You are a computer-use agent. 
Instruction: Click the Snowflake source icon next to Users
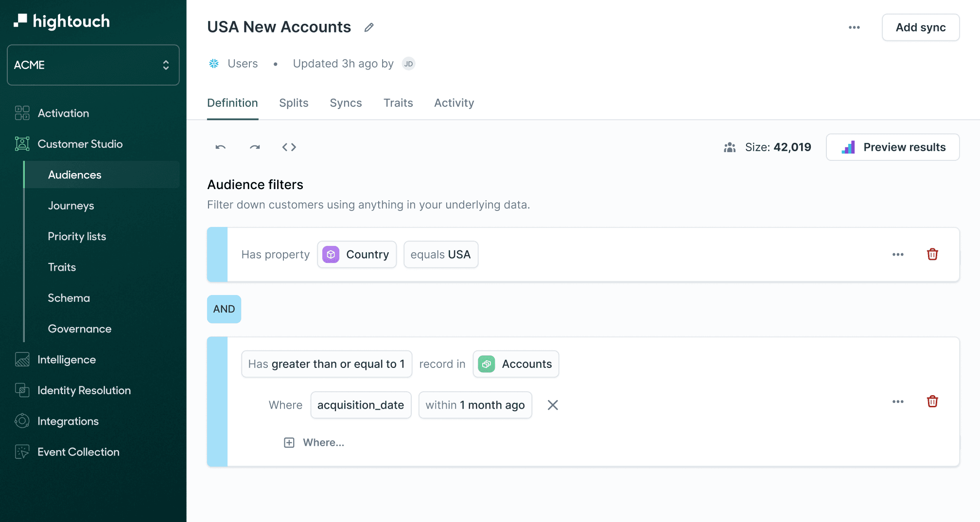coord(214,63)
